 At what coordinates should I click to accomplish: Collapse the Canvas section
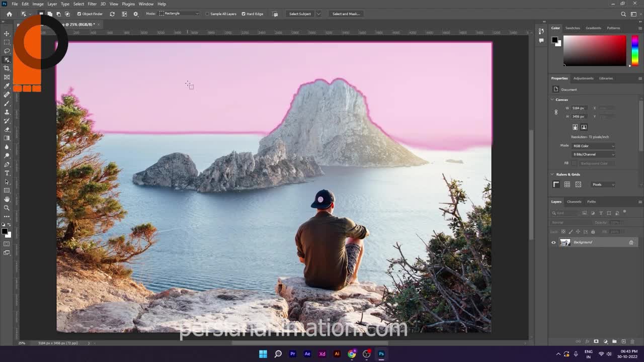tap(552, 100)
